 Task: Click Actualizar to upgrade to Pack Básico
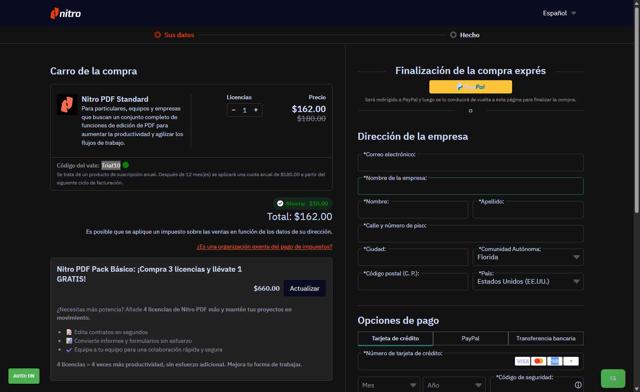coord(304,288)
